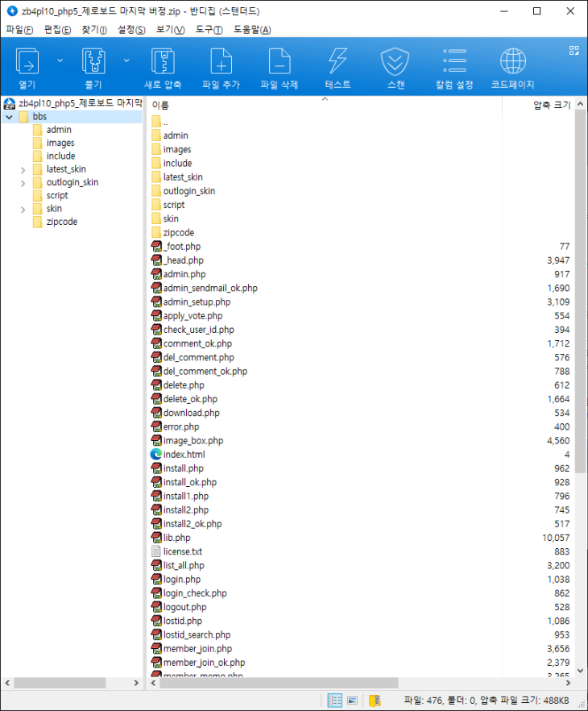The height and width of the screenshot is (711, 588).
Task: Open the 파일(F) menu
Action: pyautogui.click(x=19, y=30)
